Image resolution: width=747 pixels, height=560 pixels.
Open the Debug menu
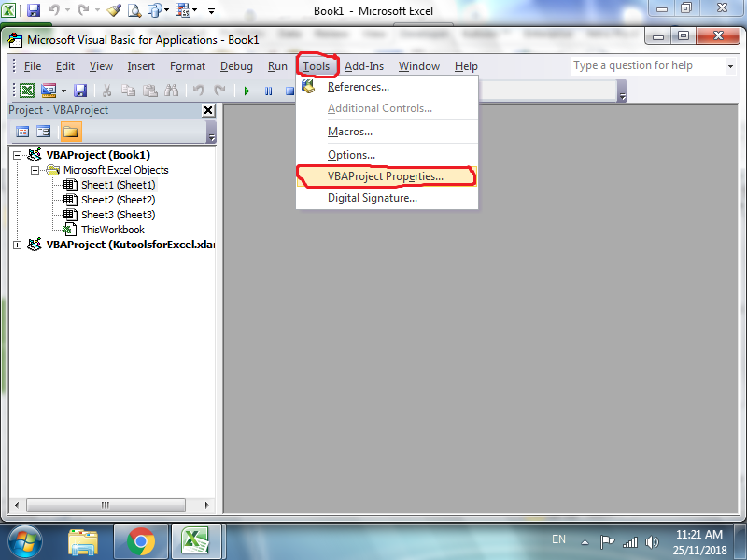pyautogui.click(x=236, y=66)
